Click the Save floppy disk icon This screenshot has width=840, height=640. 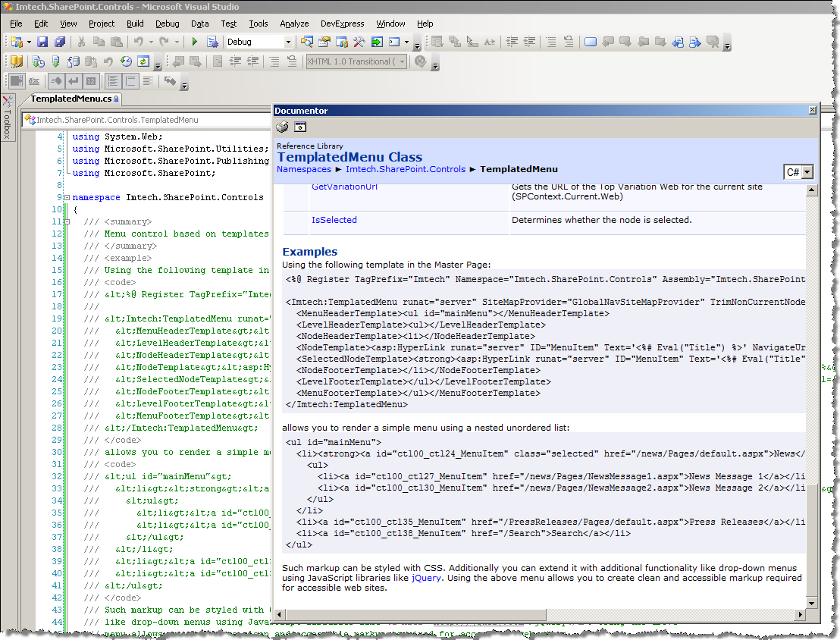tap(43, 42)
